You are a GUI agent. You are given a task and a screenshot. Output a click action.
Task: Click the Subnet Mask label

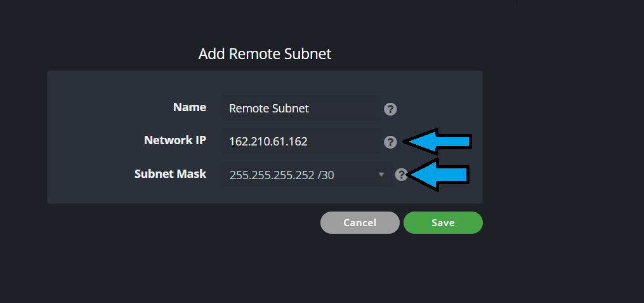click(170, 173)
